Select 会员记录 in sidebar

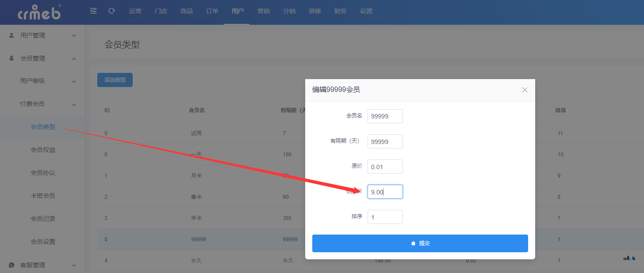tap(43, 219)
